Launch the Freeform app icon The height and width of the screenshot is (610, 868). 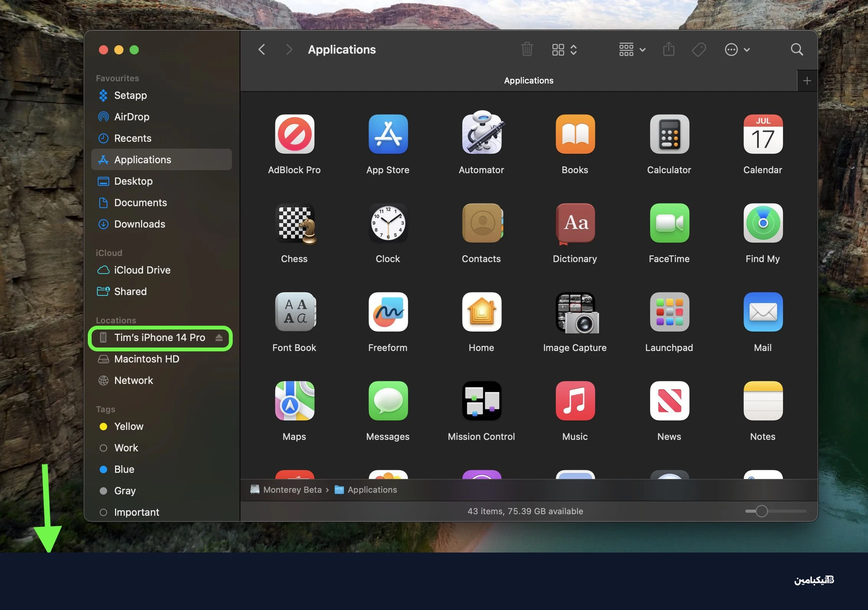[388, 312]
